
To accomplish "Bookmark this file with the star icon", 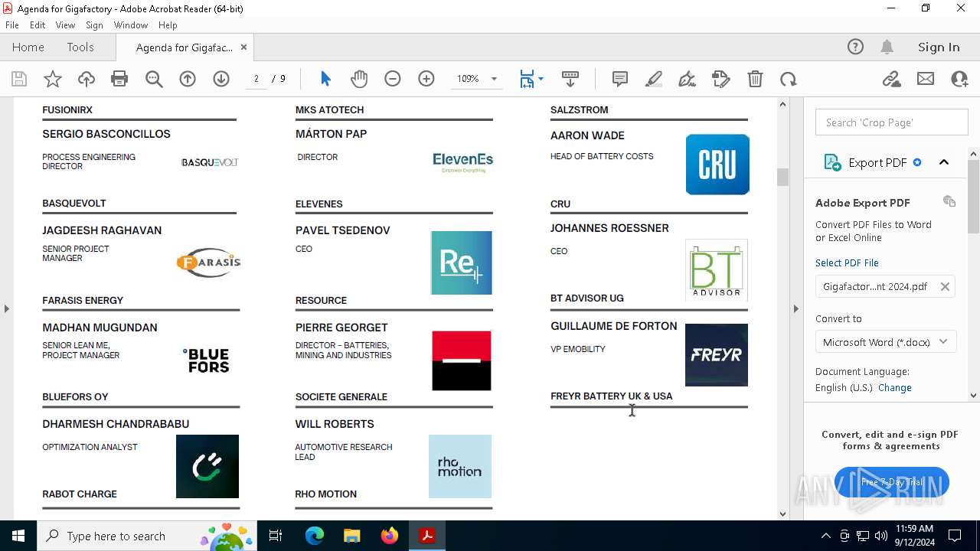I will [53, 79].
